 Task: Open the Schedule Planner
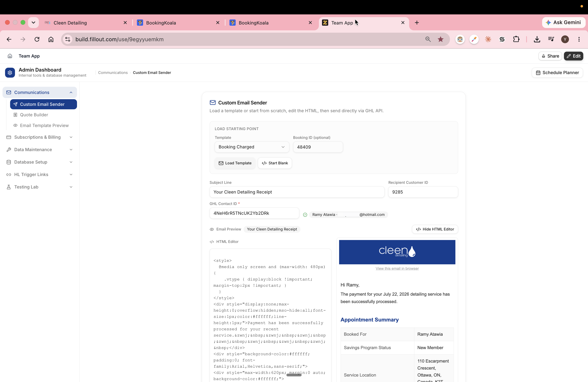point(557,73)
